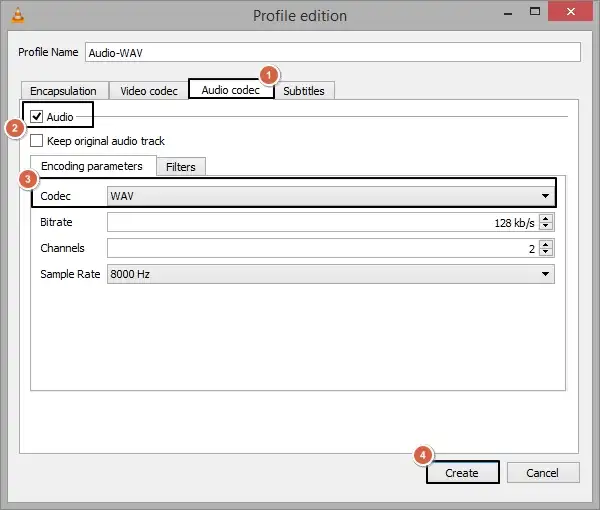Switch to the Filters sub-tab
The height and width of the screenshot is (510, 600).
coord(181,167)
